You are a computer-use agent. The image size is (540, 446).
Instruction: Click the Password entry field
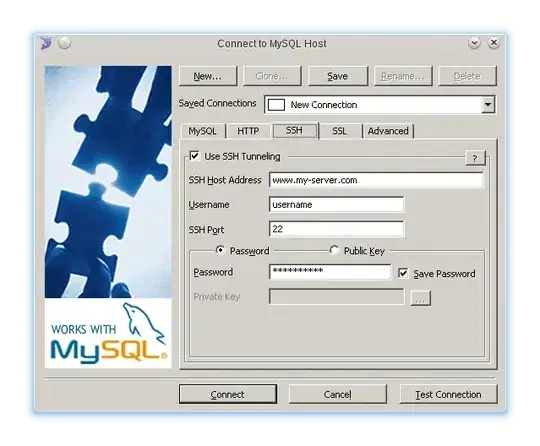click(330, 272)
